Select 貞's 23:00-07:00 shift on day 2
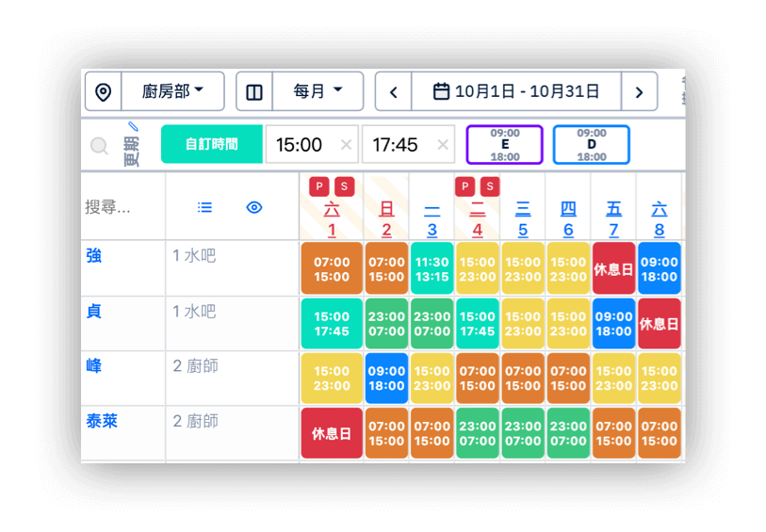The image size is (766, 532). tap(386, 324)
